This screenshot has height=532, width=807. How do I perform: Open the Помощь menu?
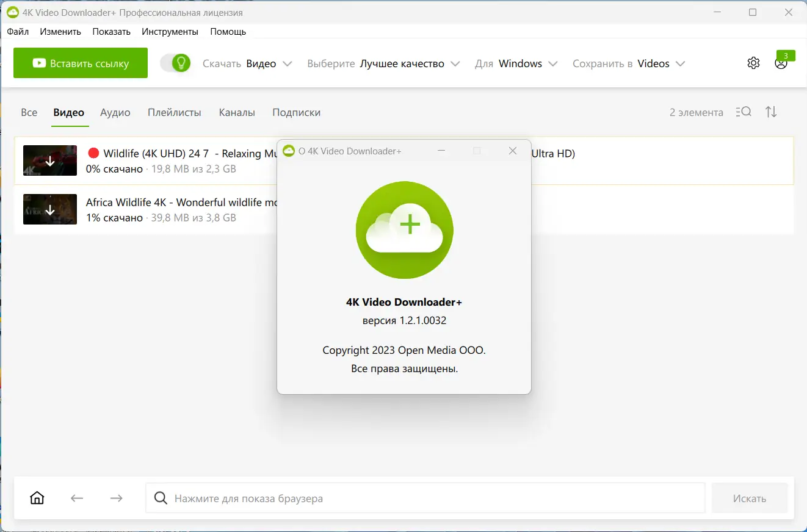coord(228,32)
